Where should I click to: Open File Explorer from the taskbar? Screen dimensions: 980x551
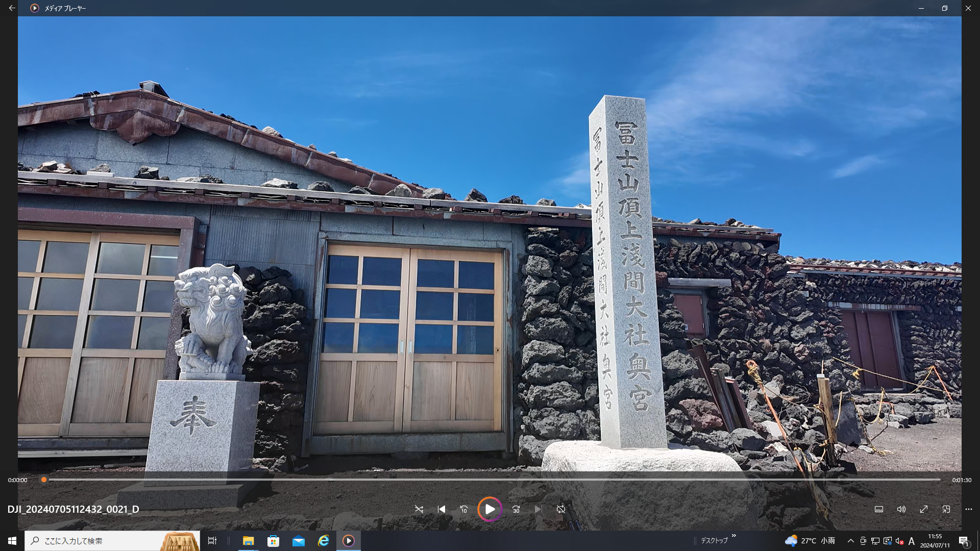249,541
